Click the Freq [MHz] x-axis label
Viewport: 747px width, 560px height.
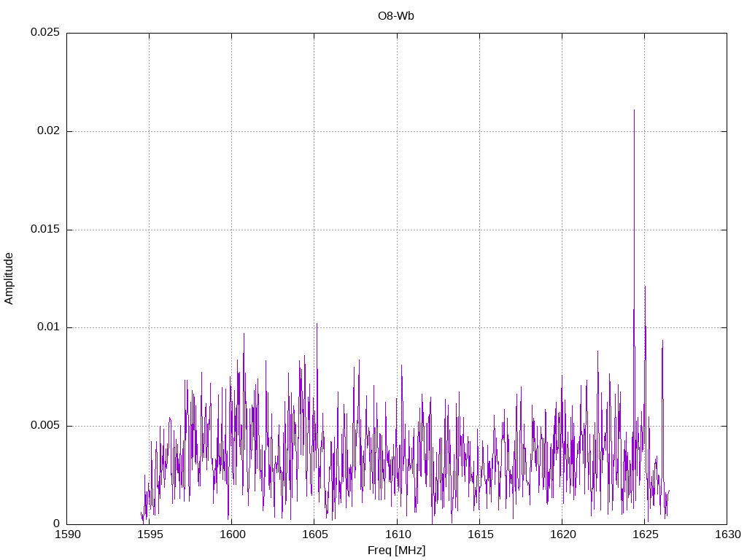tap(396, 551)
